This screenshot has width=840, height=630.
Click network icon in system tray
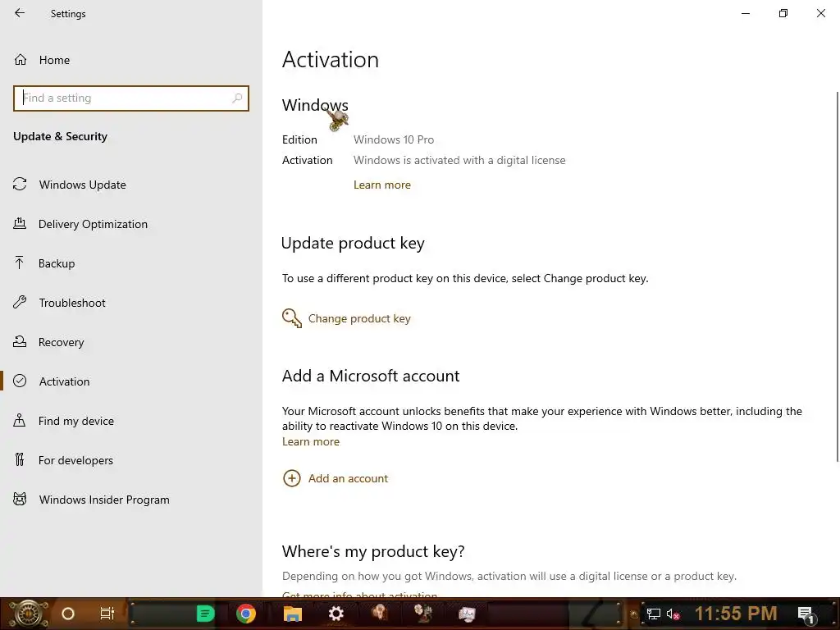coord(653,614)
